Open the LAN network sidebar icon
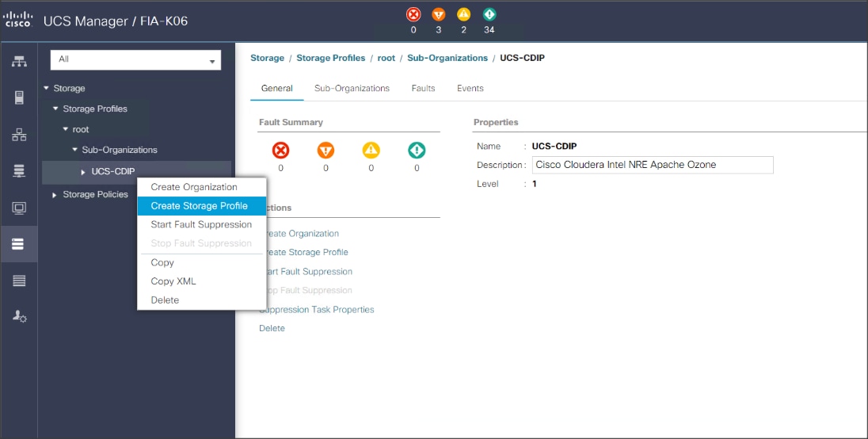This screenshot has width=868, height=439. click(x=19, y=135)
